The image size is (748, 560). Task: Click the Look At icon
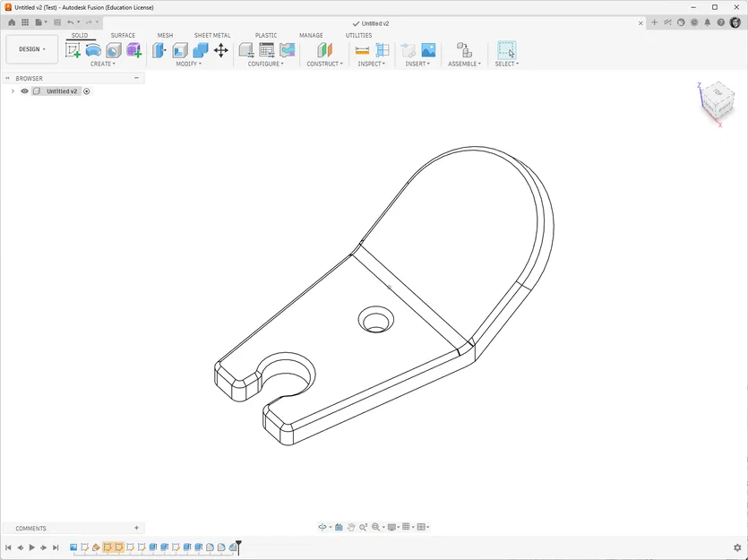pos(339,527)
